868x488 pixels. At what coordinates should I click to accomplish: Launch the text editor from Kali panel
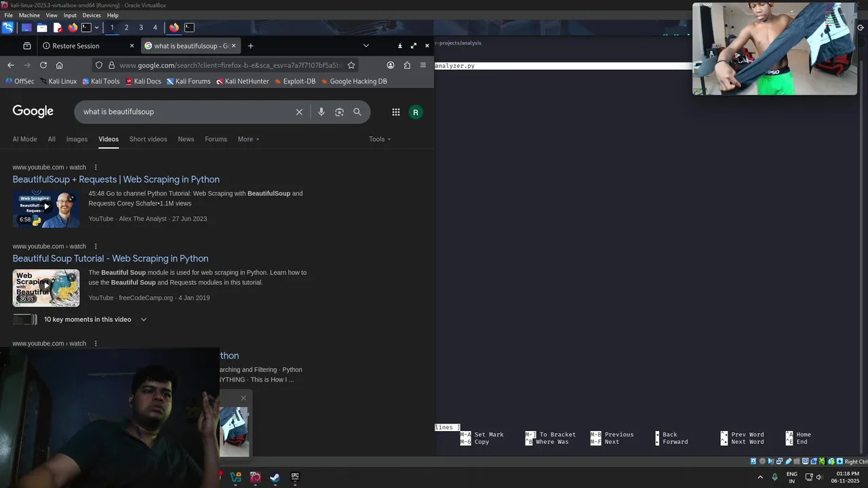point(58,28)
